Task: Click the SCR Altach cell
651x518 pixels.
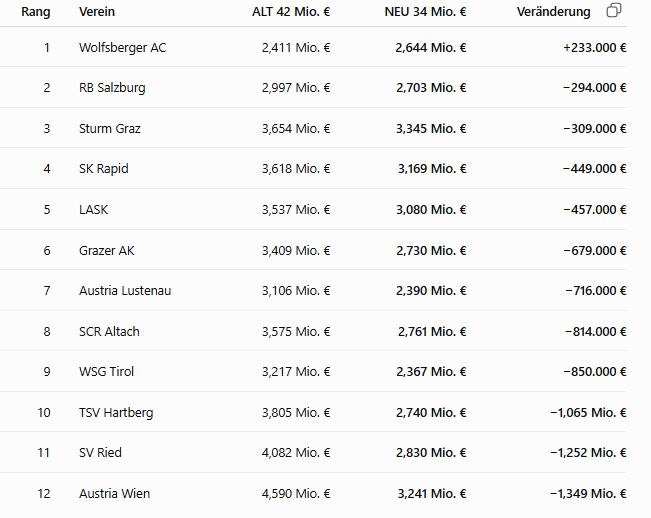Action: pyautogui.click(x=109, y=332)
